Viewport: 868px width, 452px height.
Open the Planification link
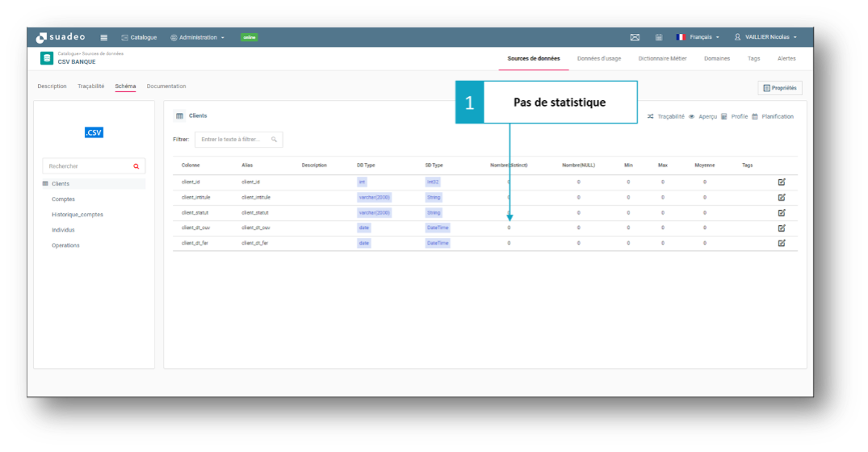pos(773,117)
